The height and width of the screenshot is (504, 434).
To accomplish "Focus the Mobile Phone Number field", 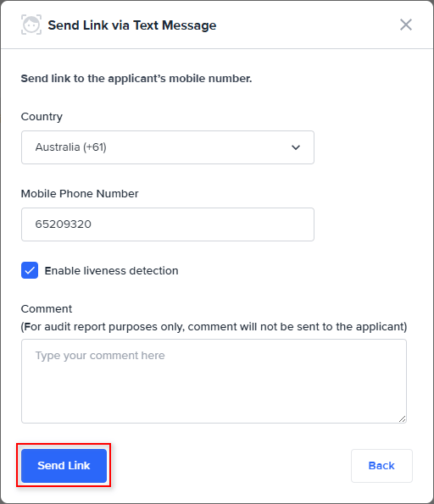I will click(x=168, y=224).
